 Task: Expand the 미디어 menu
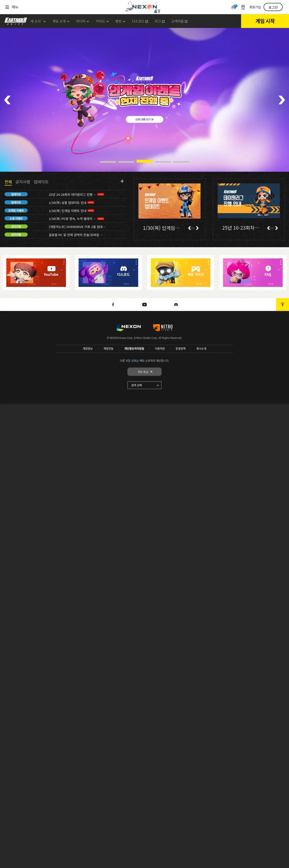coord(82,21)
